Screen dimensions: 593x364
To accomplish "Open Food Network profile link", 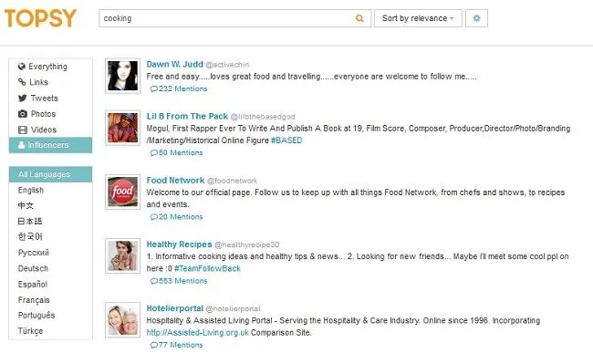I will point(175,181).
